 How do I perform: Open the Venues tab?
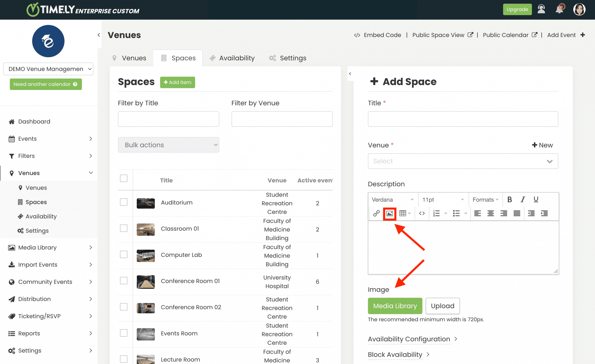tap(133, 58)
